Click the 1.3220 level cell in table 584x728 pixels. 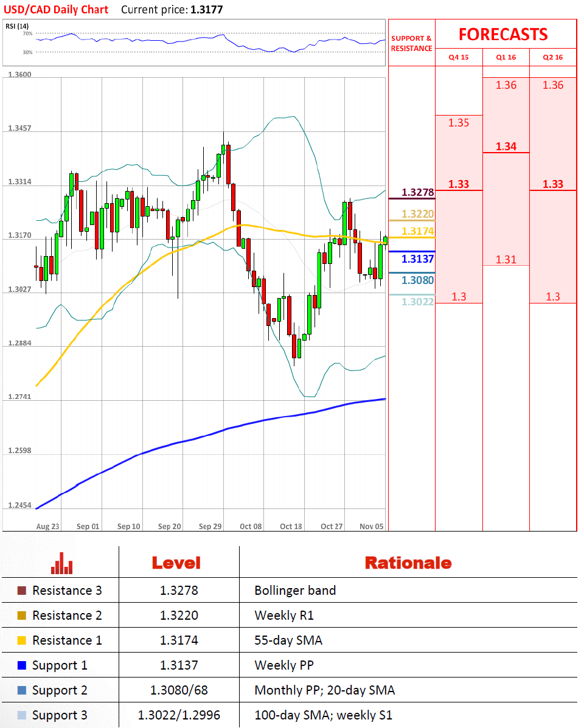click(179, 615)
